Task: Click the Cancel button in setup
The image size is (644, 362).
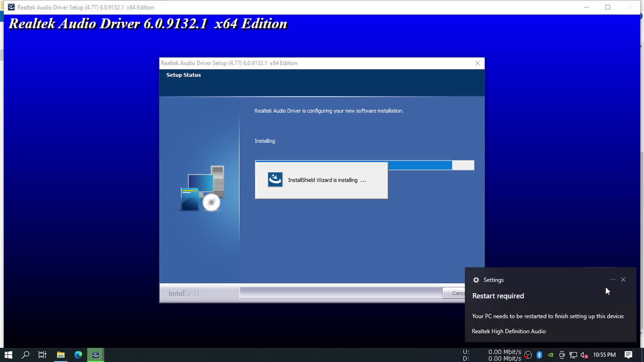Action: (454, 293)
